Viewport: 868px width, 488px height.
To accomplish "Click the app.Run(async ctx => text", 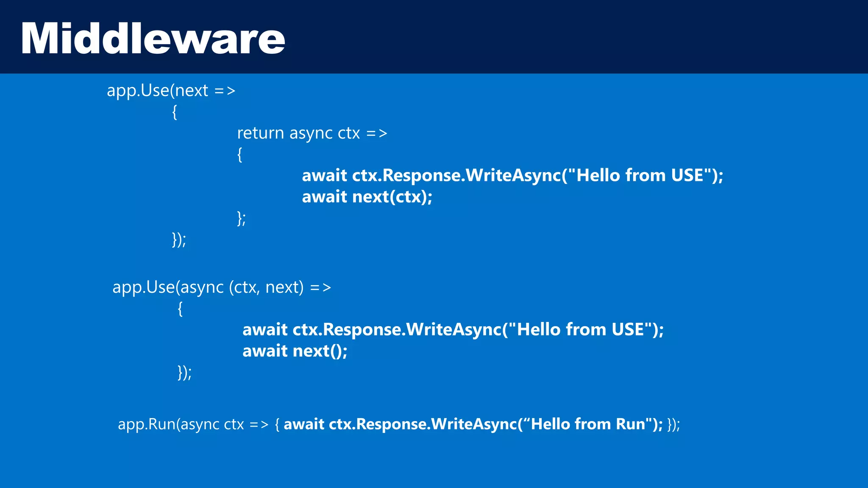I will click(193, 424).
